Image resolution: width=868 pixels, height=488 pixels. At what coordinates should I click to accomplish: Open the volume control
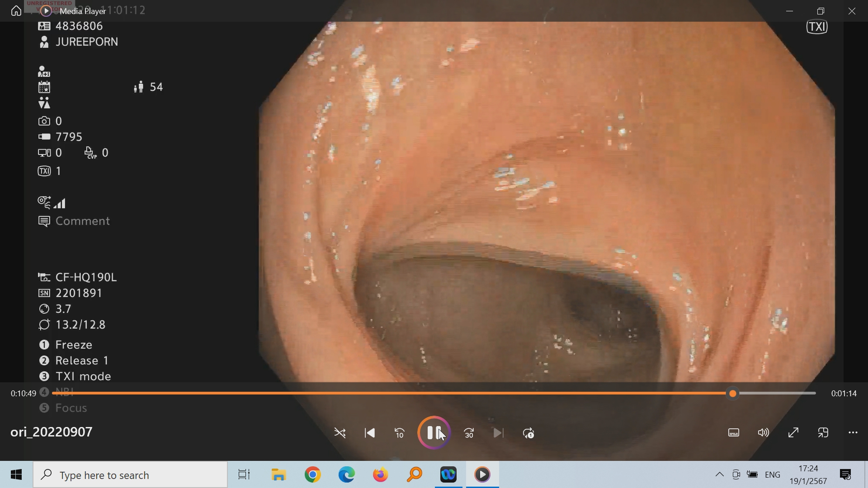click(x=764, y=433)
